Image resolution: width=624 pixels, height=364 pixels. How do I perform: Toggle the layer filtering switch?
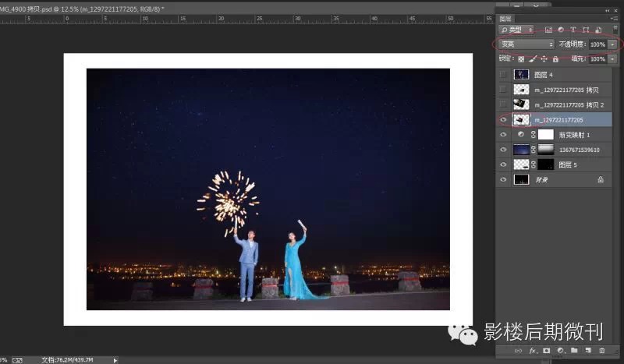pyautogui.click(x=615, y=29)
